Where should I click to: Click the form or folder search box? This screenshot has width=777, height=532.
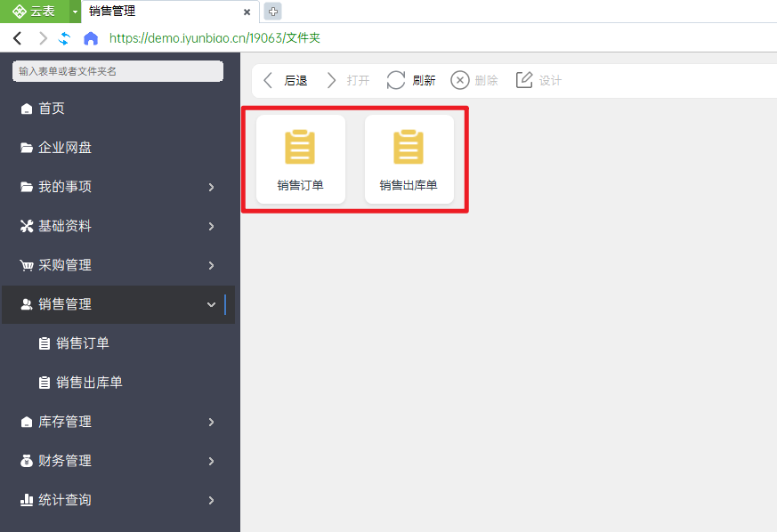point(118,71)
